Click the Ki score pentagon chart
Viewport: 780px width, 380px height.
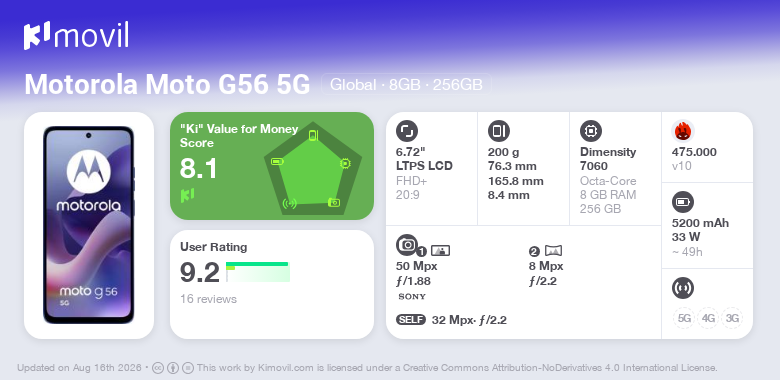click(x=313, y=168)
